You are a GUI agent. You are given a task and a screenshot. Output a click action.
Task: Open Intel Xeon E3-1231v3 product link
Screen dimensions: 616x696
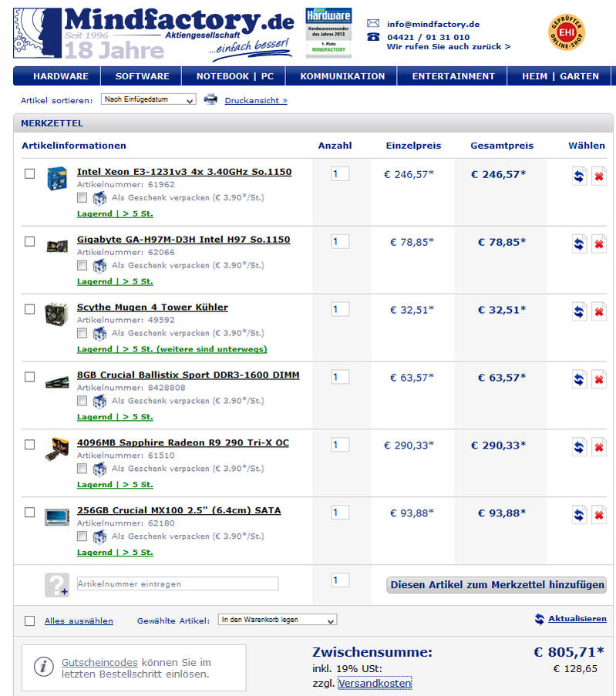[184, 172]
